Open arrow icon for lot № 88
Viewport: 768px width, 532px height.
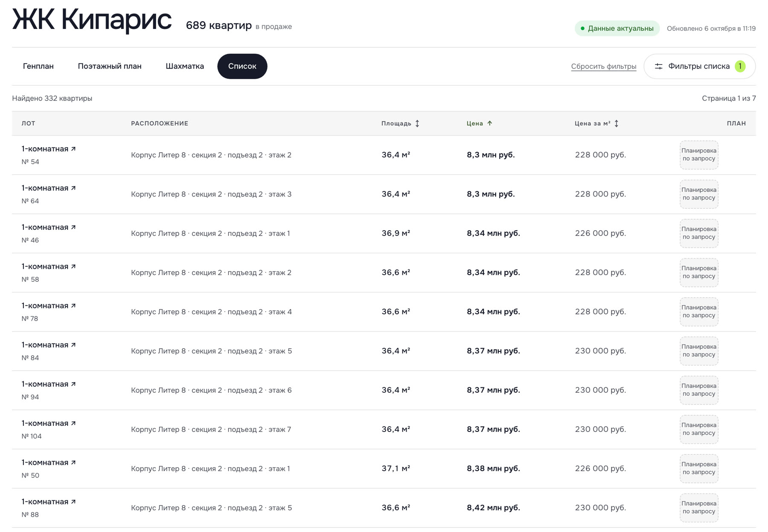tap(73, 502)
